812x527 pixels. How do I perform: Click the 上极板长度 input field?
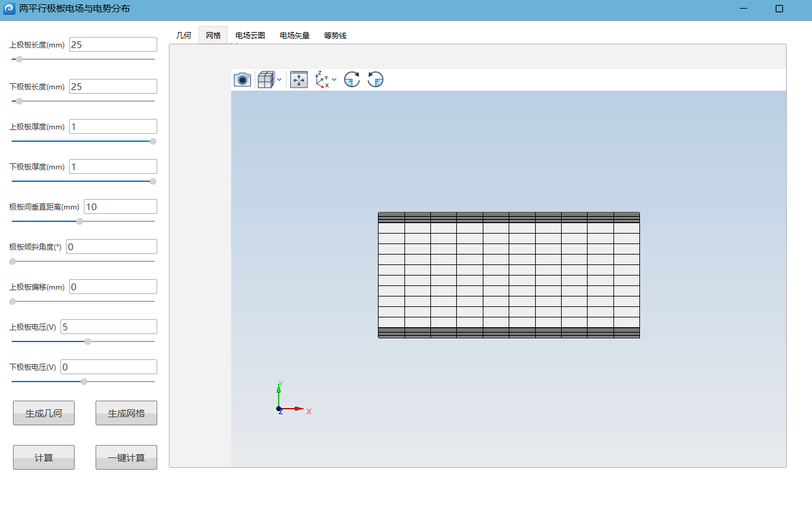point(113,44)
